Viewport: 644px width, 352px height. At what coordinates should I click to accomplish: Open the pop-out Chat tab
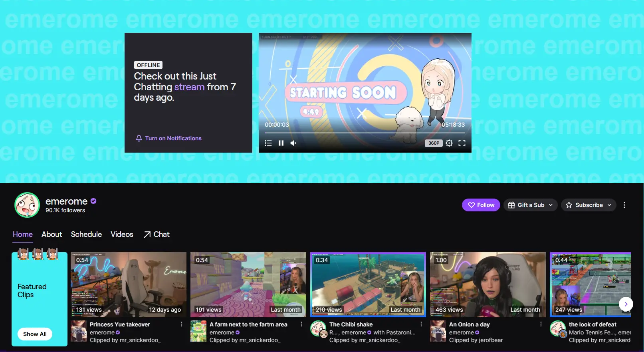click(157, 235)
